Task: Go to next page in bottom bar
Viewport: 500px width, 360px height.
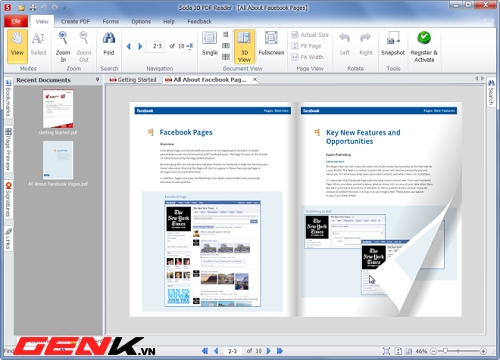Action: coord(269,351)
